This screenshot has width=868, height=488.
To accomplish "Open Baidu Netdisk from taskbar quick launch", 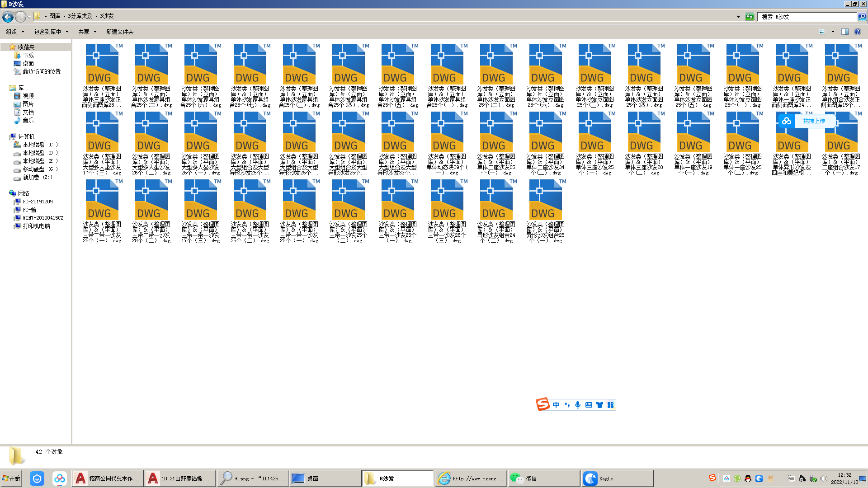I will click(x=59, y=478).
